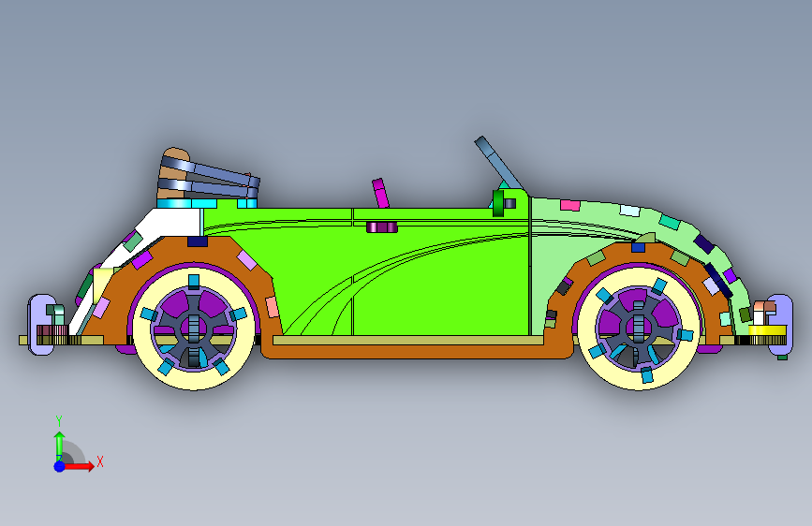Select the lavender rear bumper at the left end
Viewport: 812px width, 526px height.
41,325
